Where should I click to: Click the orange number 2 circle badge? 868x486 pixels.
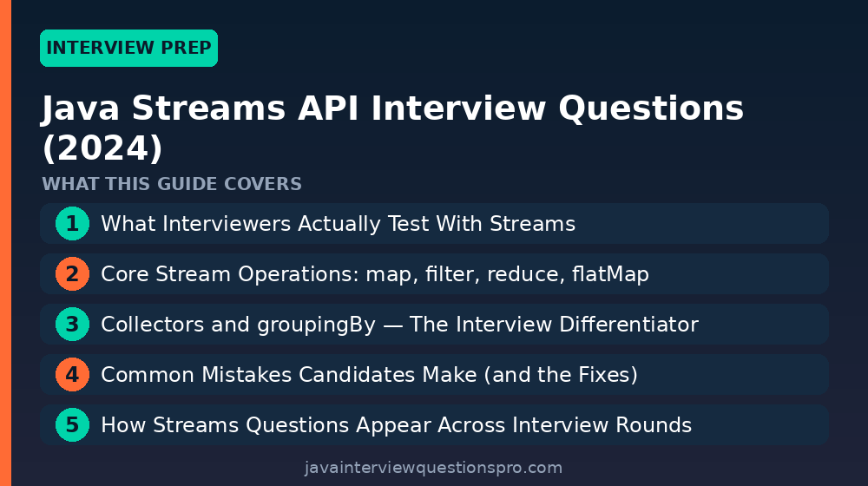click(73, 274)
